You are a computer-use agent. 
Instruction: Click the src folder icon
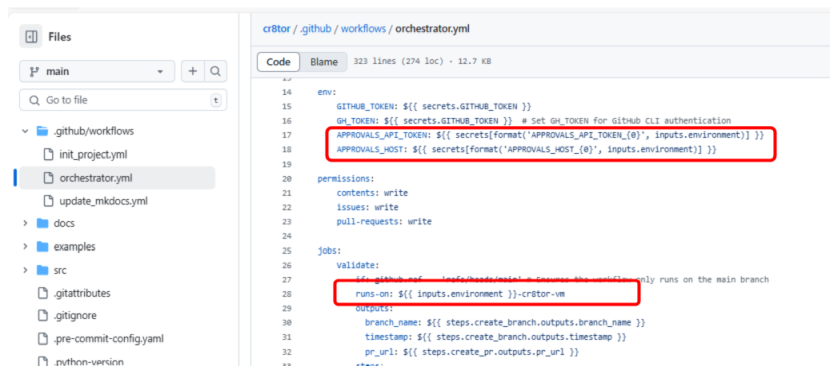coord(42,270)
